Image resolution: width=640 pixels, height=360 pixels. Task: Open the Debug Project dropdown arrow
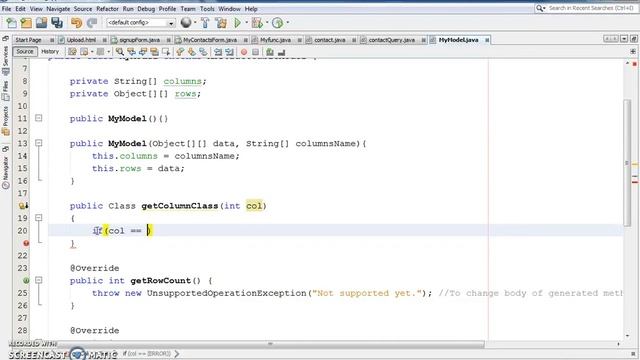pos(267,23)
